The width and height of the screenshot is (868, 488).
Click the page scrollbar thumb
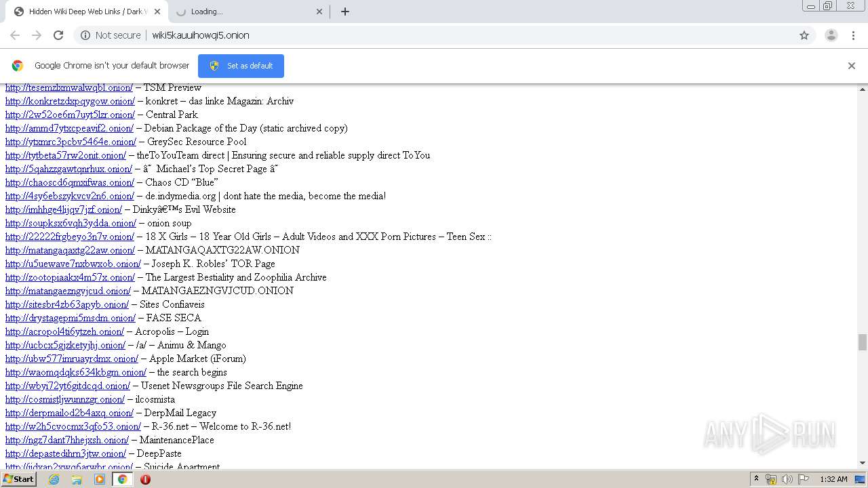(863, 342)
